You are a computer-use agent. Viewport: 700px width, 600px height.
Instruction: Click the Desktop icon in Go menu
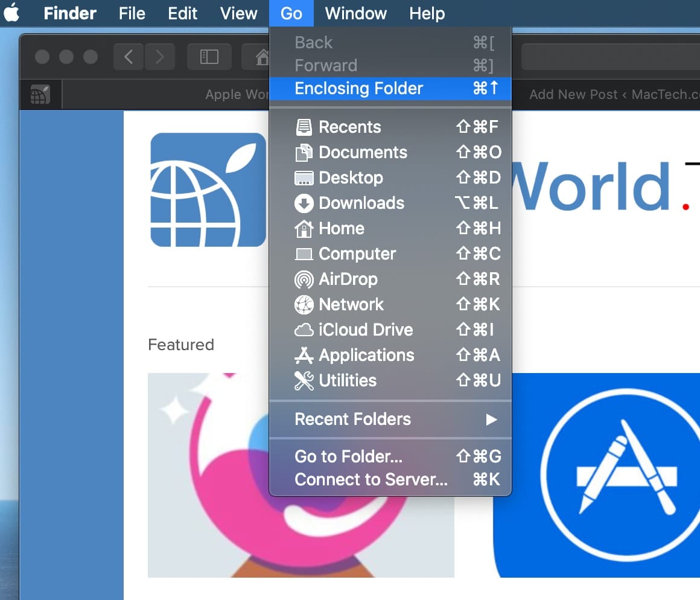pyautogui.click(x=304, y=178)
